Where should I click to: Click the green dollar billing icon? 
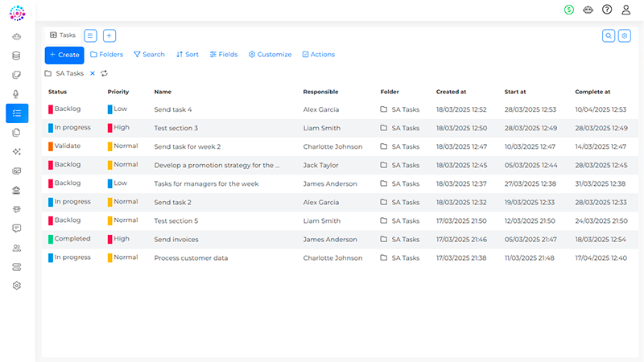[569, 10]
